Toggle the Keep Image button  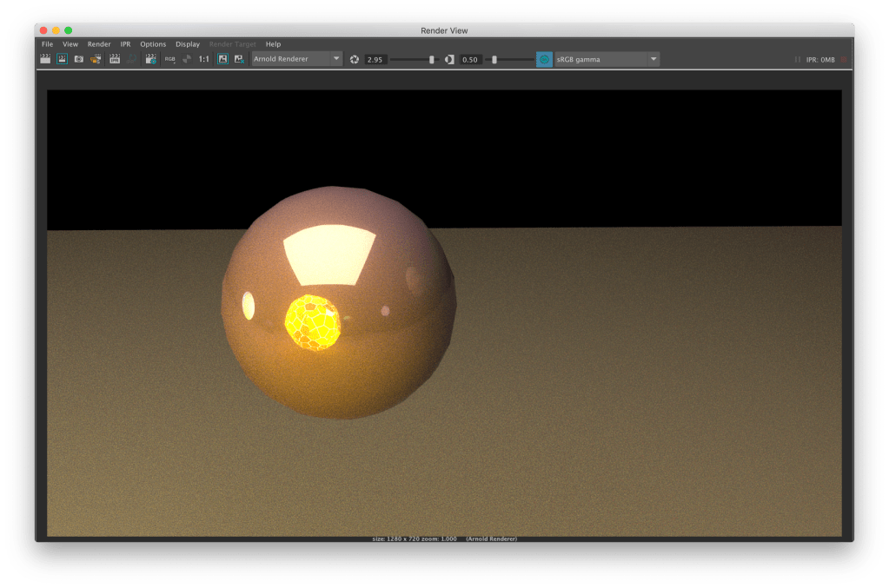tap(222, 59)
